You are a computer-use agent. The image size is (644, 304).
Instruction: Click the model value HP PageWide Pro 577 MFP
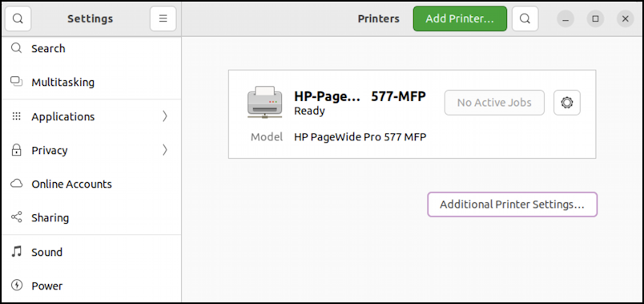[x=360, y=137]
